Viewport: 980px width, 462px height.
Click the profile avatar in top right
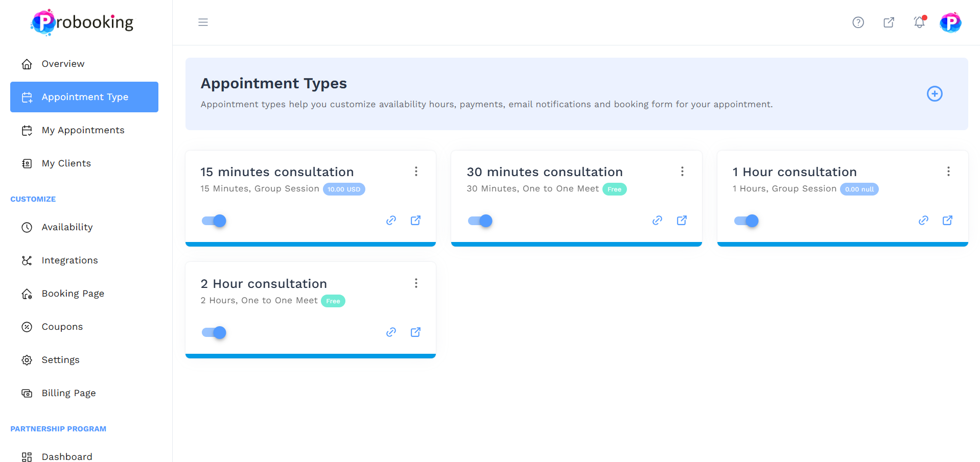pos(950,22)
